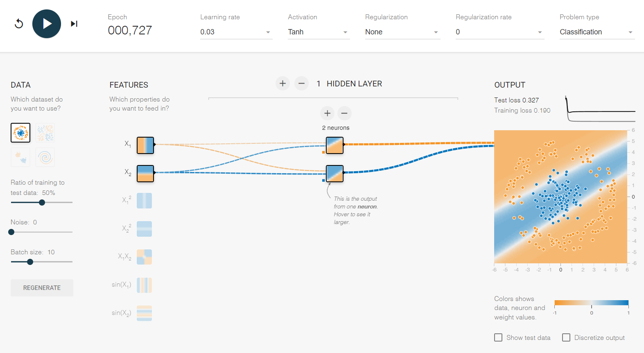The height and width of the screenshot is (353, 644).
Task: Remove a hidden layer with minus icon
Action: point(301,84)
